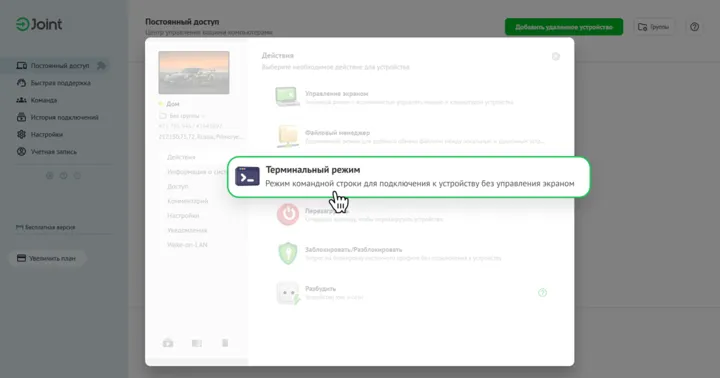
Task: Select the Уведомления tab
Action: [x=187, y=230]
